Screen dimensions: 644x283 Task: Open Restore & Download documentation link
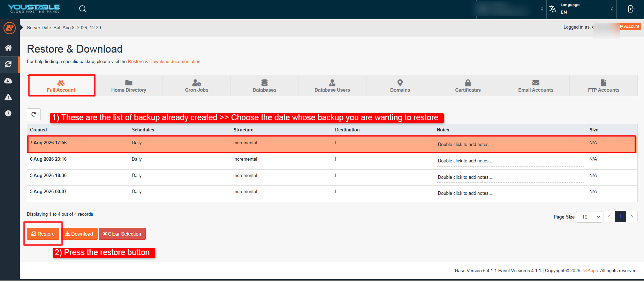[x=165, y=62]
